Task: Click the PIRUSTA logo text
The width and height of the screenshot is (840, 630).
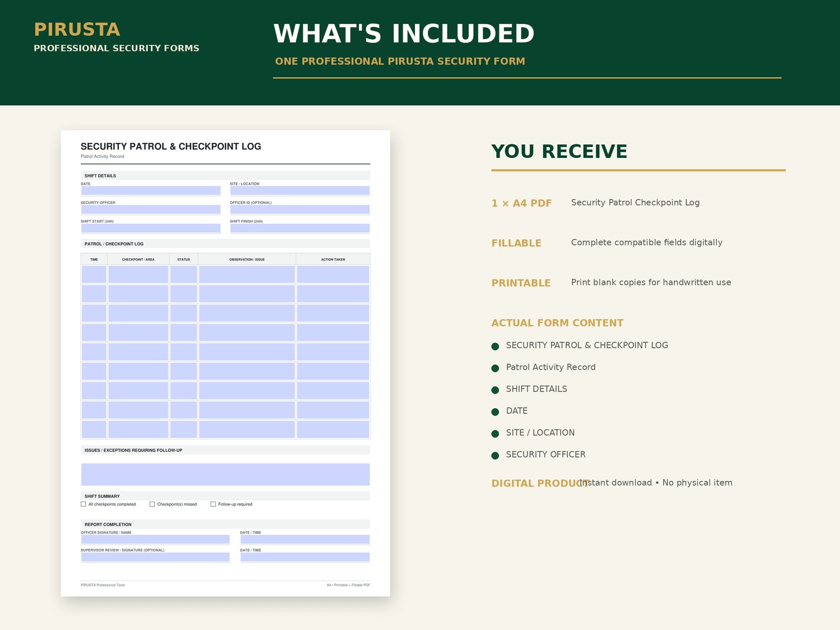Action: (77, 29)
